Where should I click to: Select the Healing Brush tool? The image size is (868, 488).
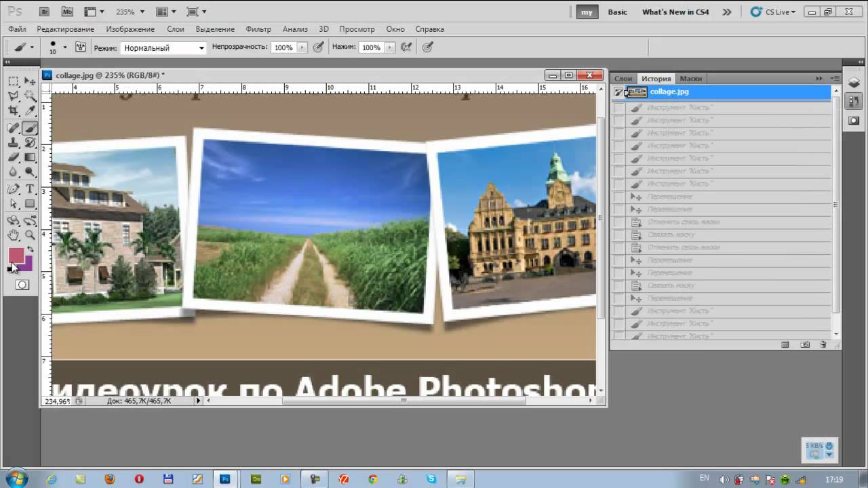[13, 127]
